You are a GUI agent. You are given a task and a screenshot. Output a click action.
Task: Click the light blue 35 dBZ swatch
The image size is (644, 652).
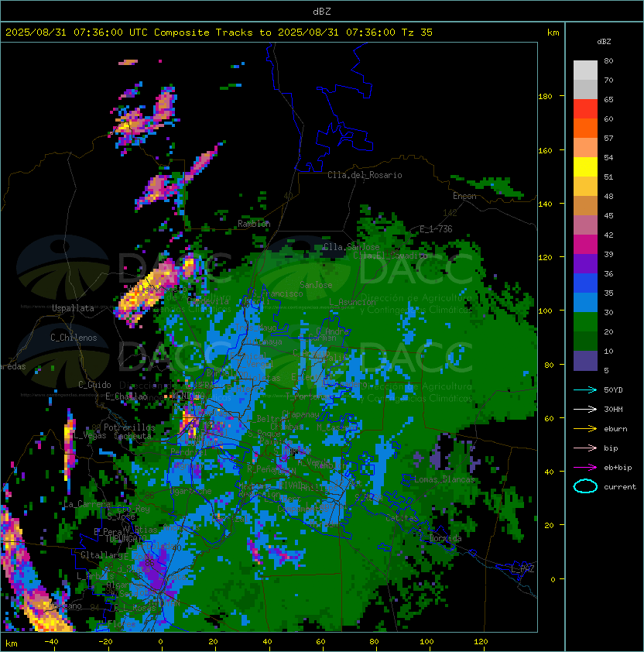pos(585,302)
